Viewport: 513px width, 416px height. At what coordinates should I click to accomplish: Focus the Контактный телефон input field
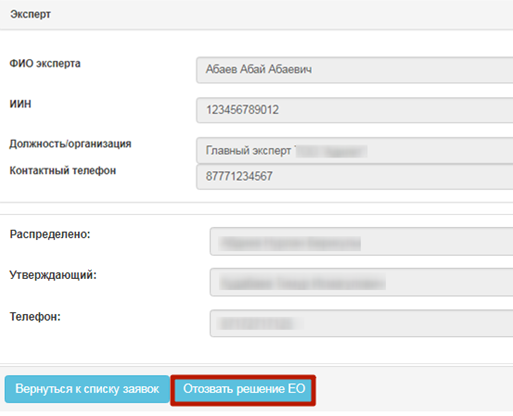pyautogui.click(x=355, y=177)
